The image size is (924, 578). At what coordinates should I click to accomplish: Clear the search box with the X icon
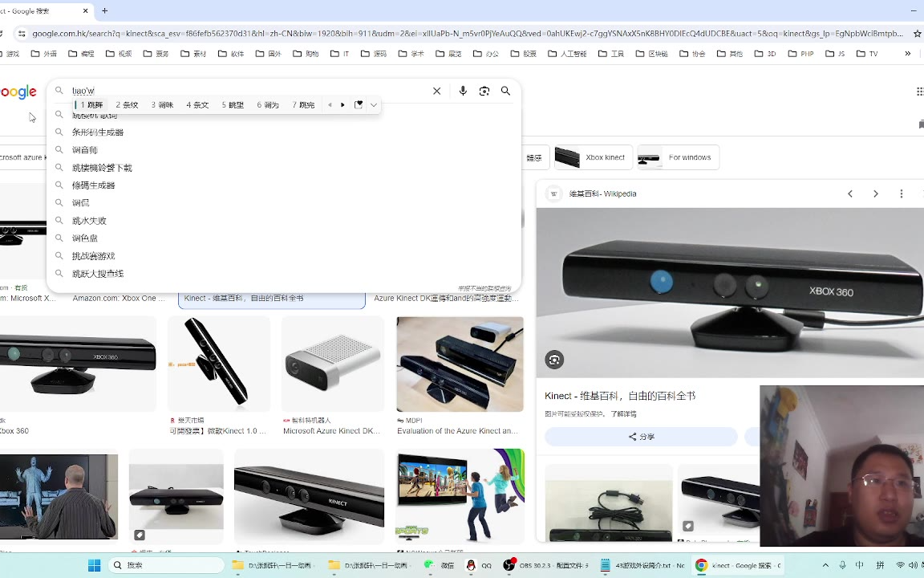tap(436, 91)
